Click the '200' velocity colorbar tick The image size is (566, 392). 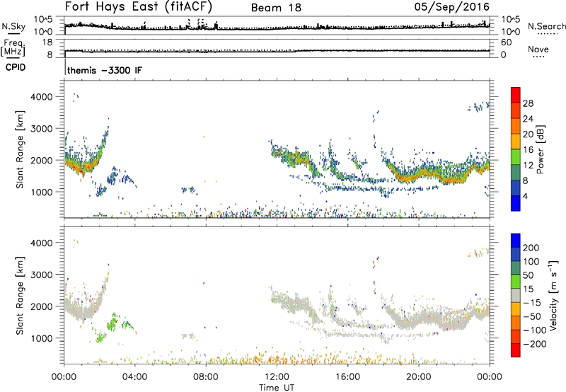pyautogui.click(x=531, y=248)
